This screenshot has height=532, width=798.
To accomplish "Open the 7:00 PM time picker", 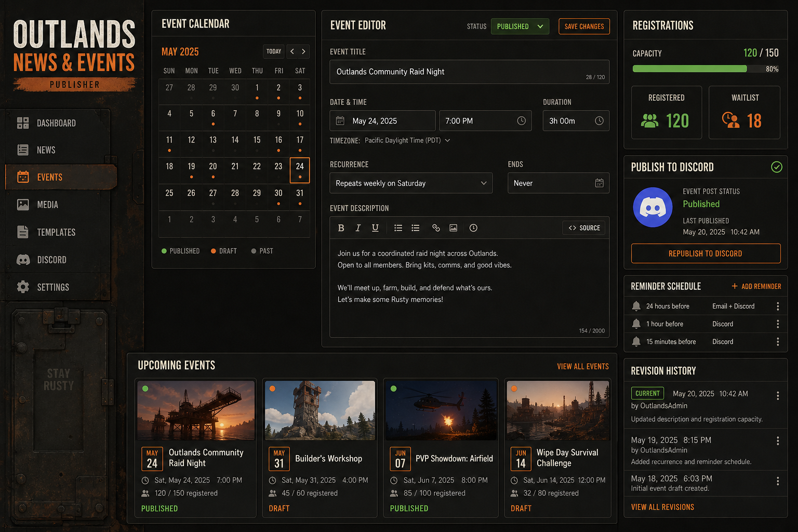I will [485, 121].
